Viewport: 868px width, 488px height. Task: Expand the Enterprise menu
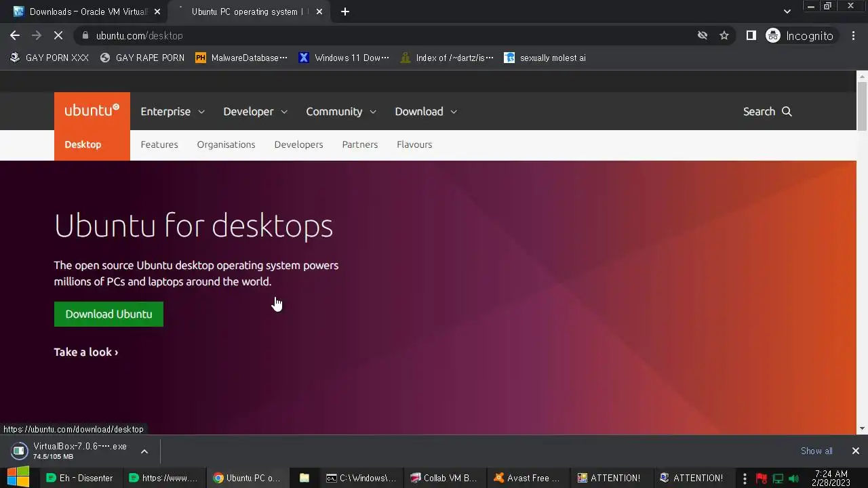[172, 111]
